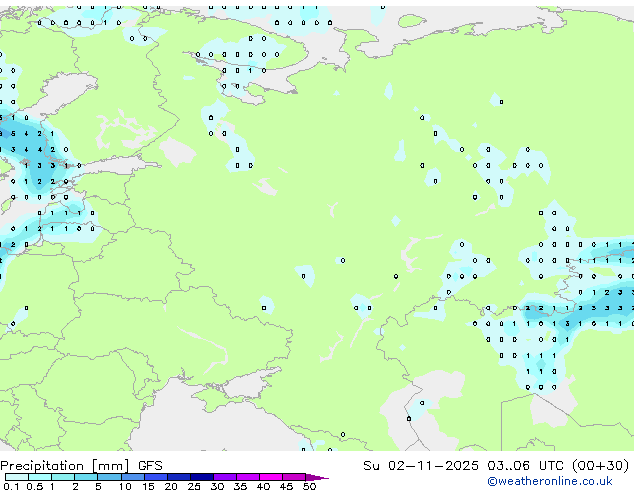Pick the 15–20 mm legend swatch
This screenshot has height=490, width=634.
[156, 477]
